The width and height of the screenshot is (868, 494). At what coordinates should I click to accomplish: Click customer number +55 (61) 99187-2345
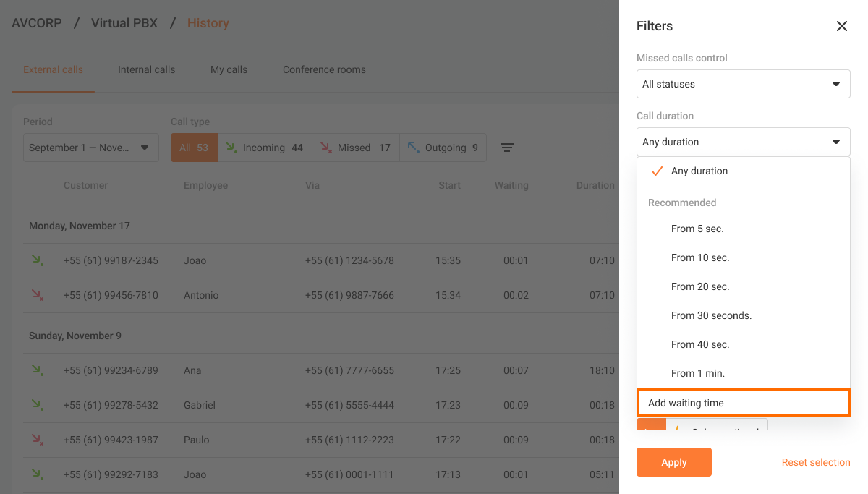[x=111, y=260]
